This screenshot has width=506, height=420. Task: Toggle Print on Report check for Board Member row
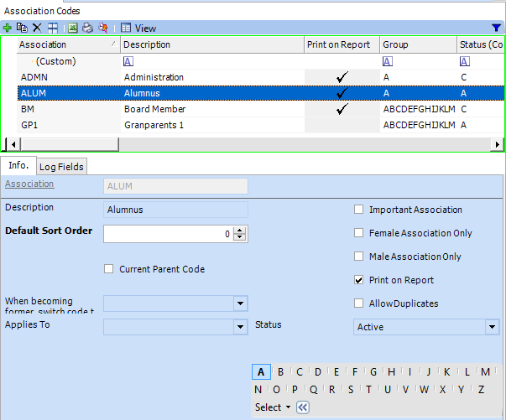tap(342, 109)
